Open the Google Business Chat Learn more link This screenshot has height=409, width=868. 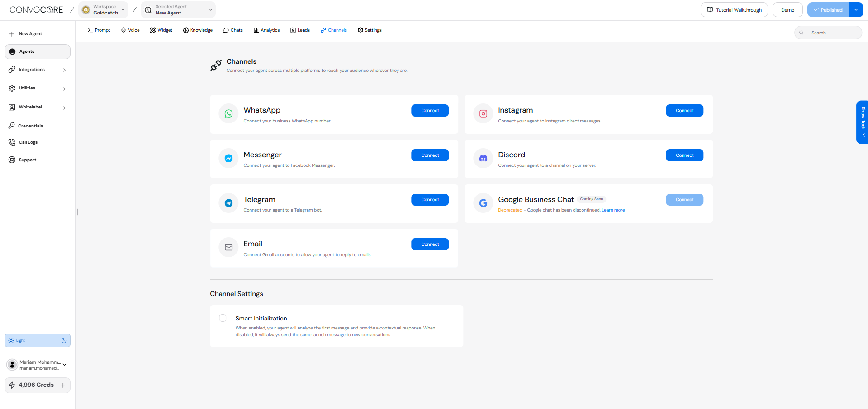click(613, 210)
